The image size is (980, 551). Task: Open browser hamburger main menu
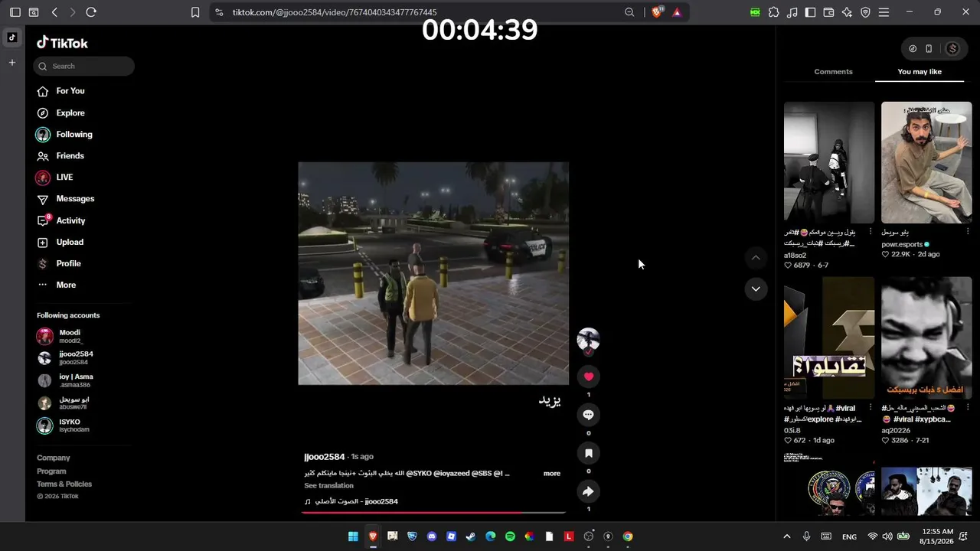(884, 12)
